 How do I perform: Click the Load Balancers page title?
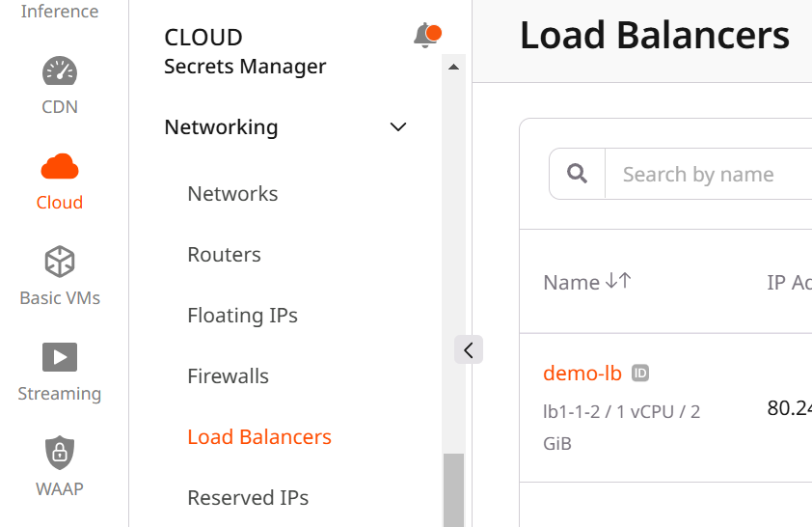pos(655,36)
